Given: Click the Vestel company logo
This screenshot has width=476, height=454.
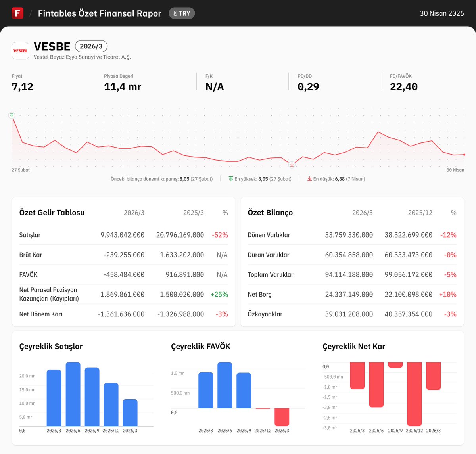Looking at the screenshot, I should tap(21, 51).
